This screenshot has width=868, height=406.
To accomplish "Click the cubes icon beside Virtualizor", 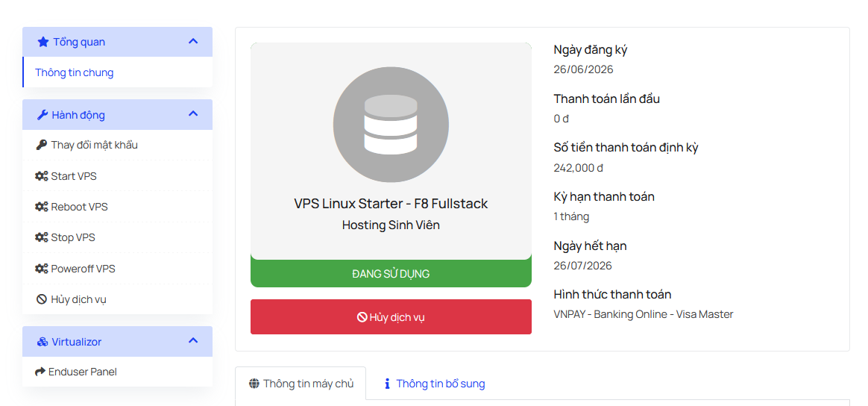I will tap(42, 343).
